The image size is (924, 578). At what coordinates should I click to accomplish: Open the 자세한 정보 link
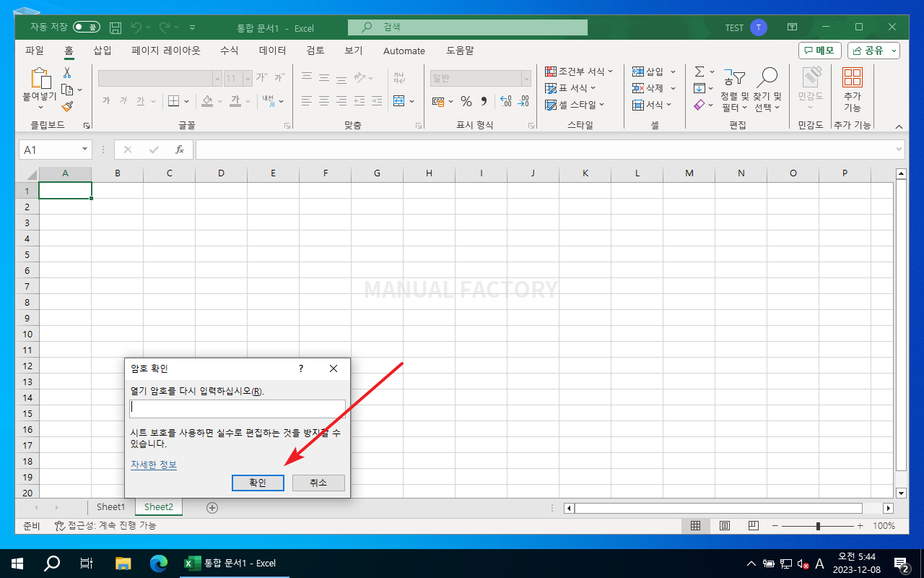click(153, 465)
